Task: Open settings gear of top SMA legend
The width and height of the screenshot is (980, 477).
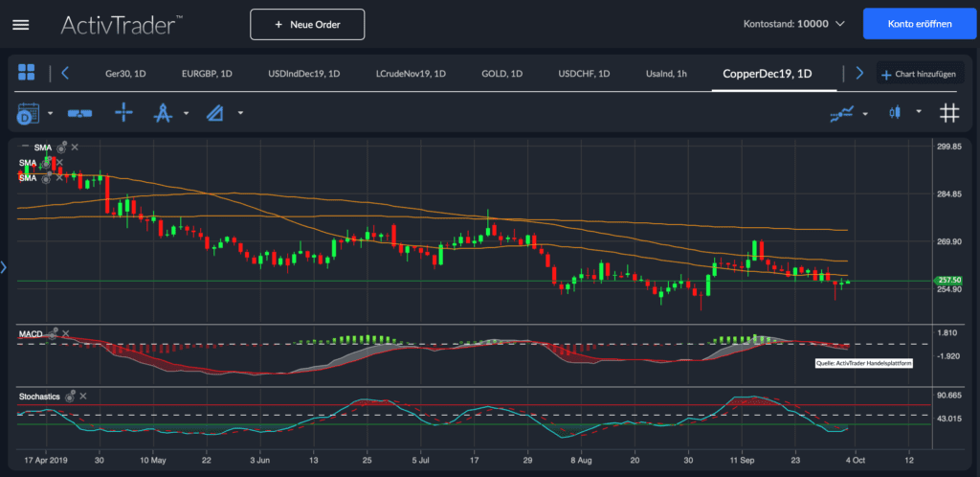Action: pos(61,148)
